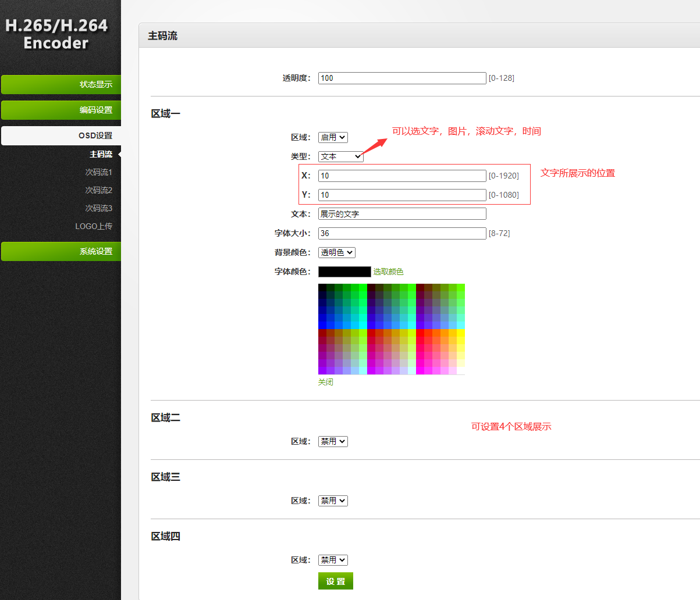Click the X coordinate input field

click(x=401, y=176)
